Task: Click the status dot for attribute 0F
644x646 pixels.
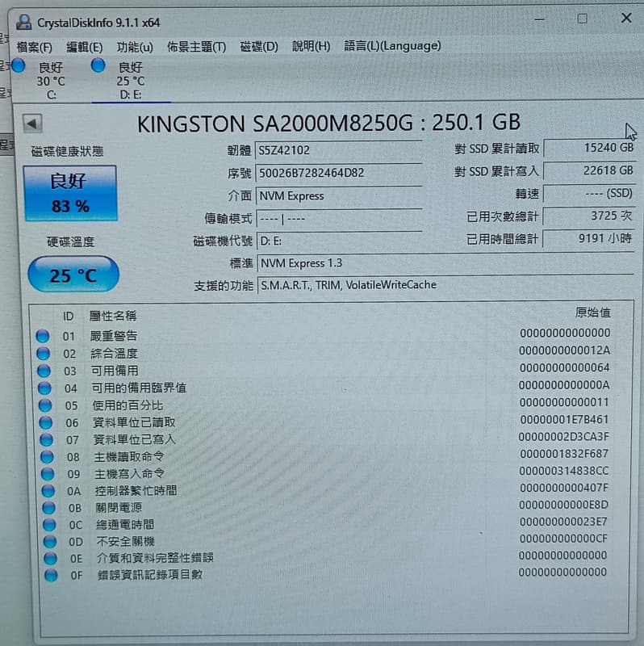Action: (x=52, y=575)
